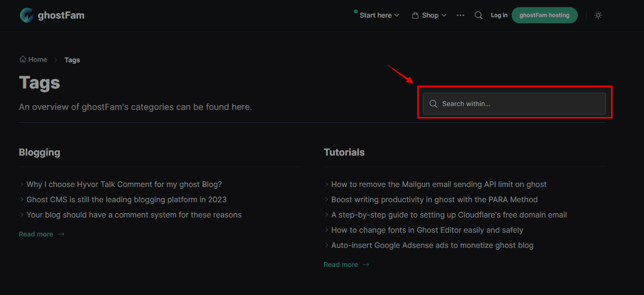Click the magnifier icon inside Search within field
Image resolution: width=644 pixels, height=295 pixels.
(x=433, y=103)
